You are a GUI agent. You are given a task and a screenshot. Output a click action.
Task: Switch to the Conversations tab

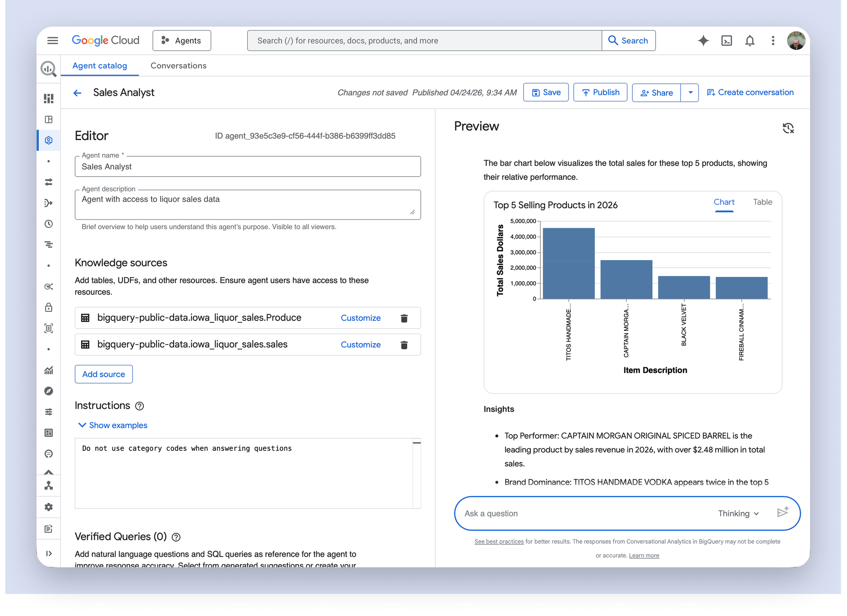178,66
